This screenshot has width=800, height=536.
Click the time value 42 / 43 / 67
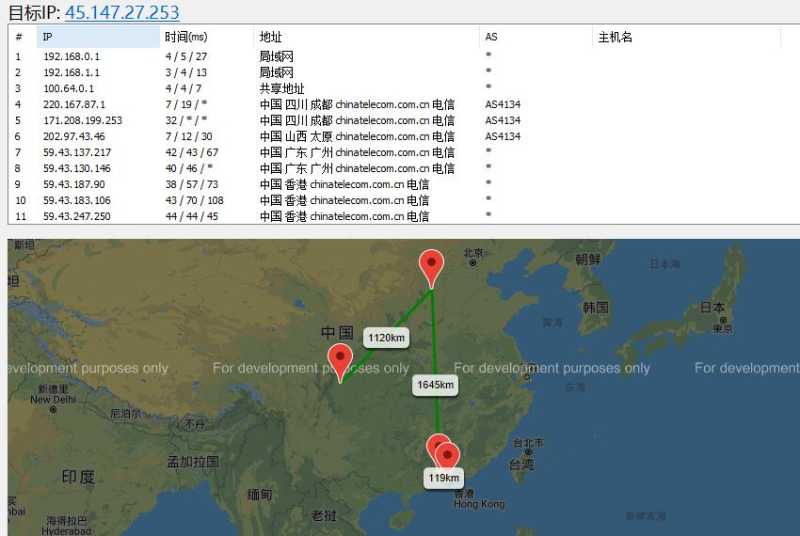[x=191, y=152]
